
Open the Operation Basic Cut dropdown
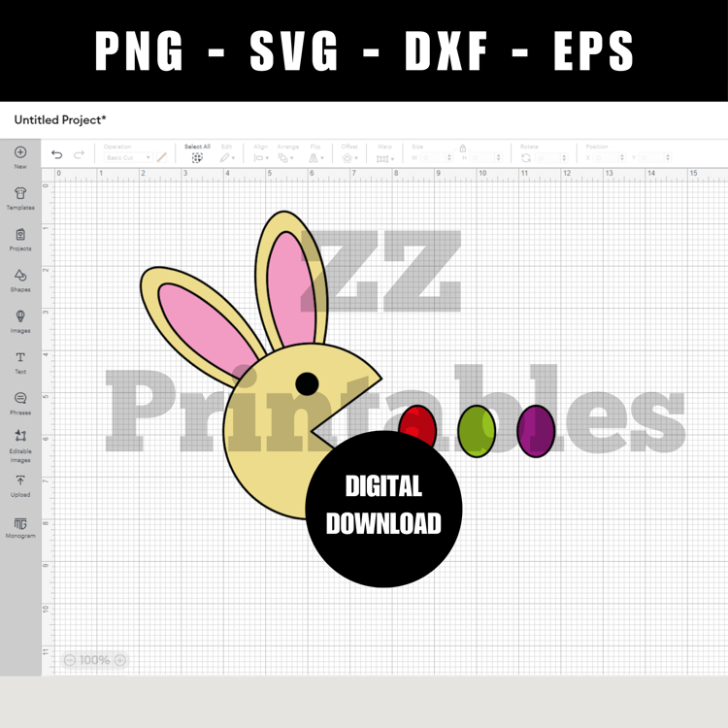128,158
